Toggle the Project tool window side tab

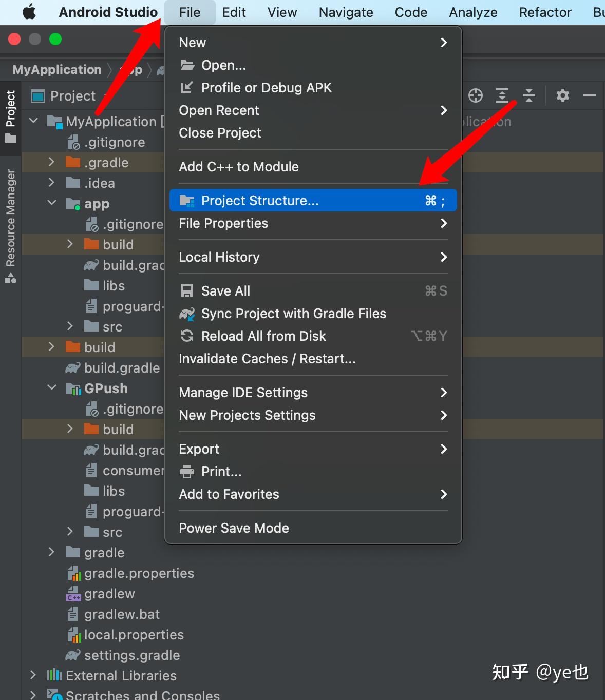10,115
